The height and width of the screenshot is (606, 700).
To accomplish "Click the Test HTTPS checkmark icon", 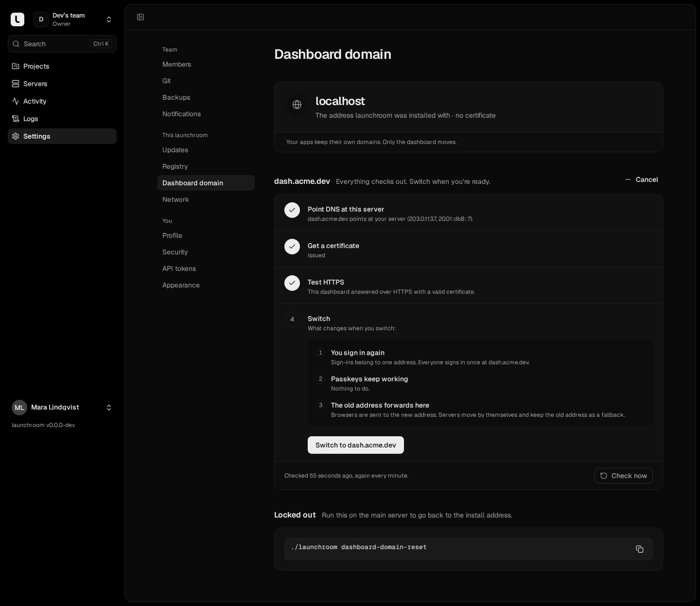I will click(x=292, y=283).
